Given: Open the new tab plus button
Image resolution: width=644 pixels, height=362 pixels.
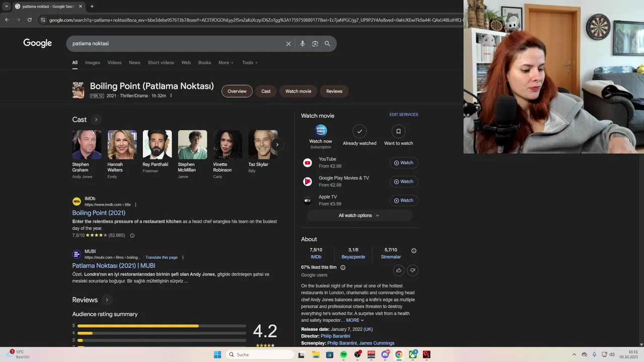Looking at the screenshot, I should (92, 7).
